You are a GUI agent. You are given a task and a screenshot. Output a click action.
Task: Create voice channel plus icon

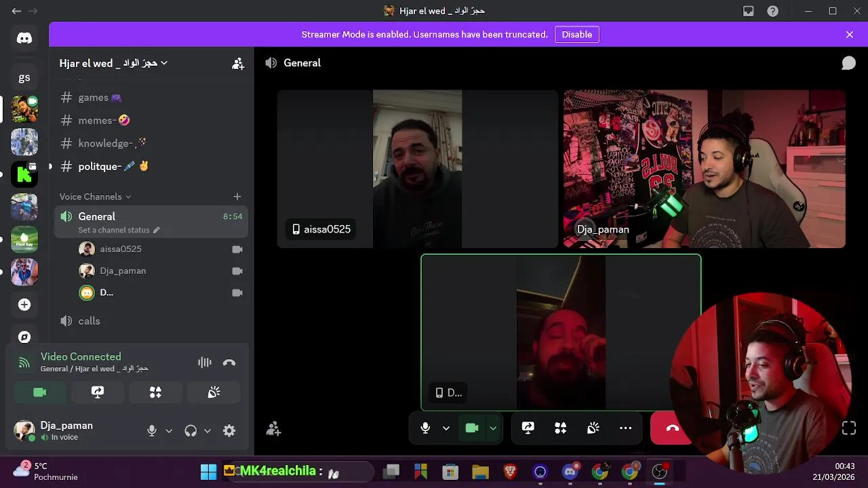[x=237, y=197]
